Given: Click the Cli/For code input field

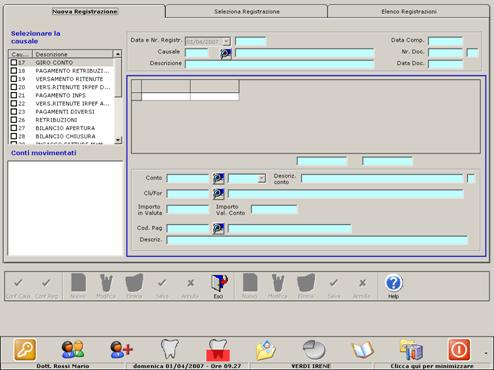Looking at the screenshot, I should click(188, 194).
